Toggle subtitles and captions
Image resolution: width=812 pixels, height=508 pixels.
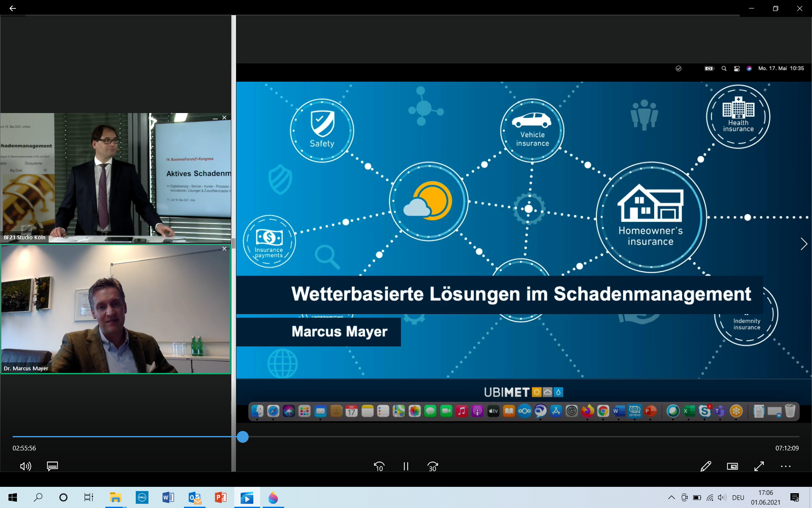(x=52, y=466)
